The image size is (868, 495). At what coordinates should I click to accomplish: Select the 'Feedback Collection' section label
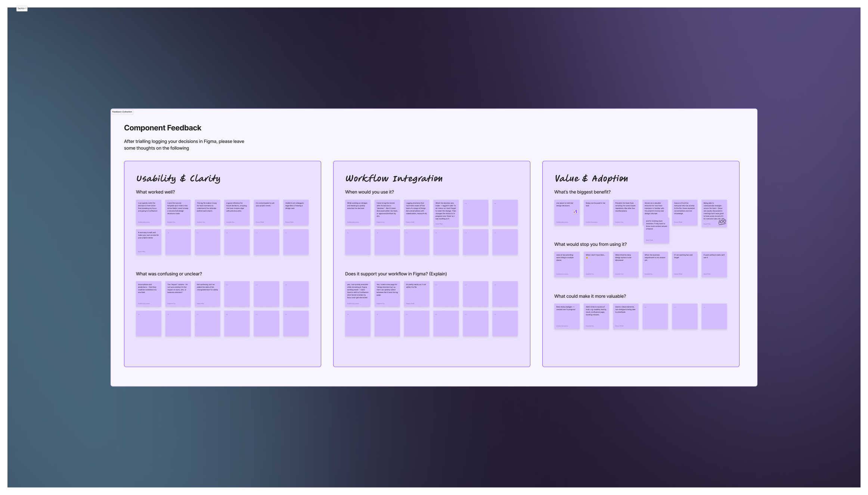click(x=122, y=112)
